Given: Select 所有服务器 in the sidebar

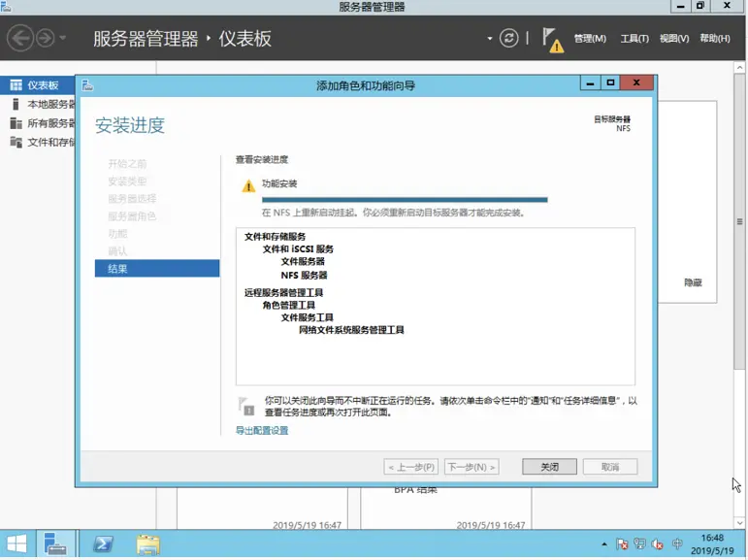Looking at the screenshot, I should coord(37,123).
